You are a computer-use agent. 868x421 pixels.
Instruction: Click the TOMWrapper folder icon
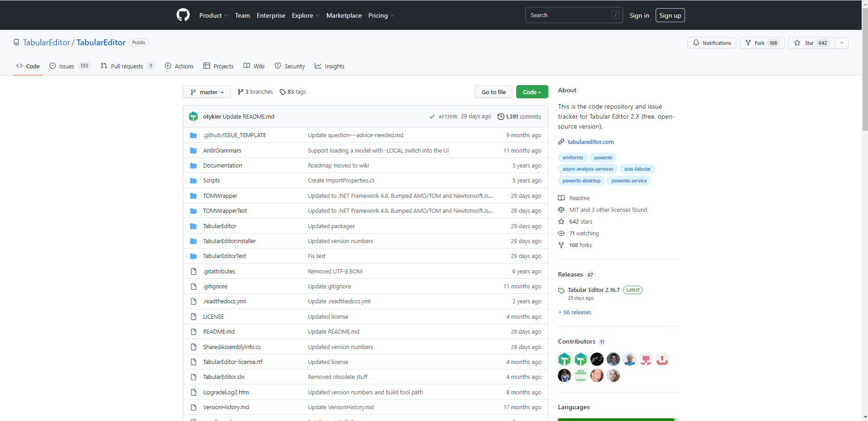click(x=193, y=196)
